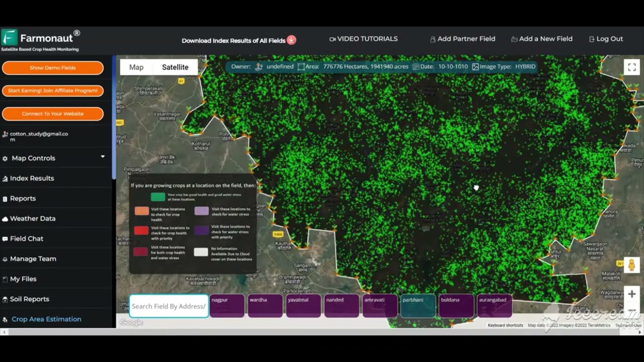Open Weather Data menu item

click(x=33, y=219)
